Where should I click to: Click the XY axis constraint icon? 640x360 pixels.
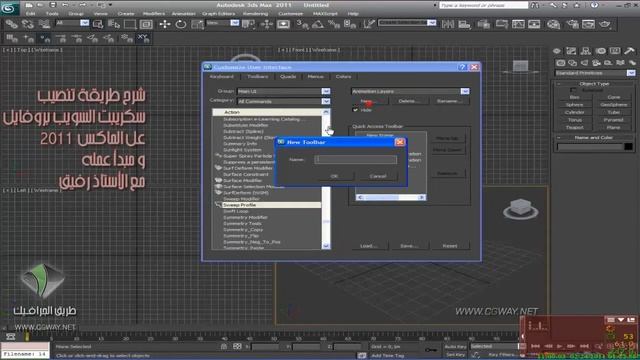(x=143, y=38)
